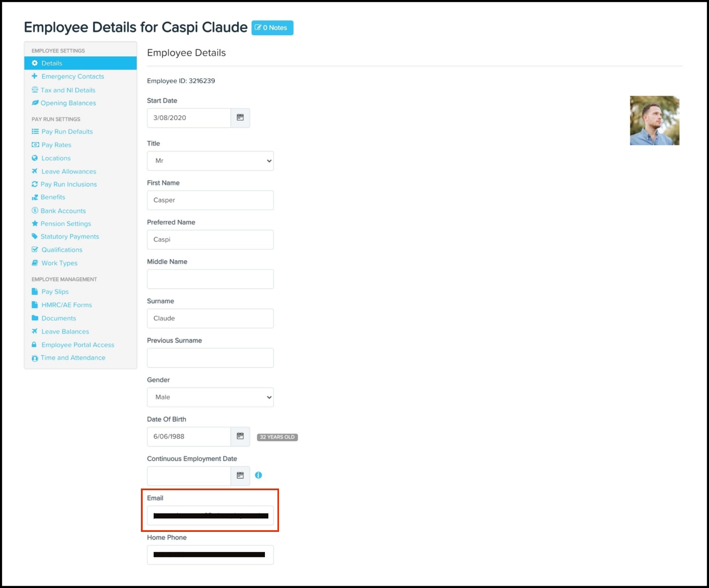709x588 pixels.
Task: Click the Locations globe icon
Action: click(x=35, y=158)
